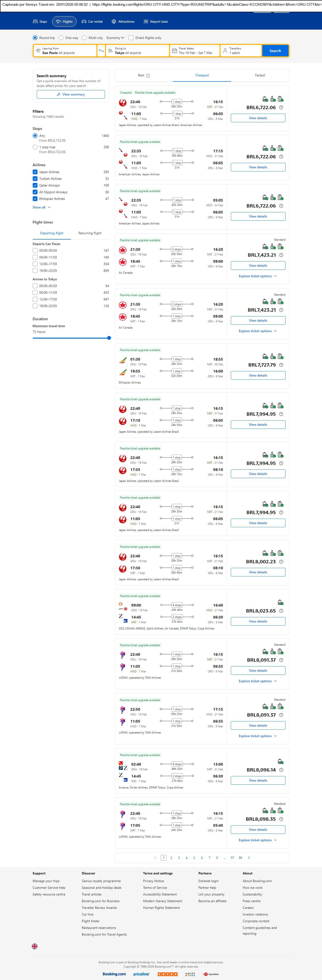This screenshot has width=322, height=980.
Task: Expand ticket options for BRL8,098.35 LATAM flight
Action: tap(257, 840)
